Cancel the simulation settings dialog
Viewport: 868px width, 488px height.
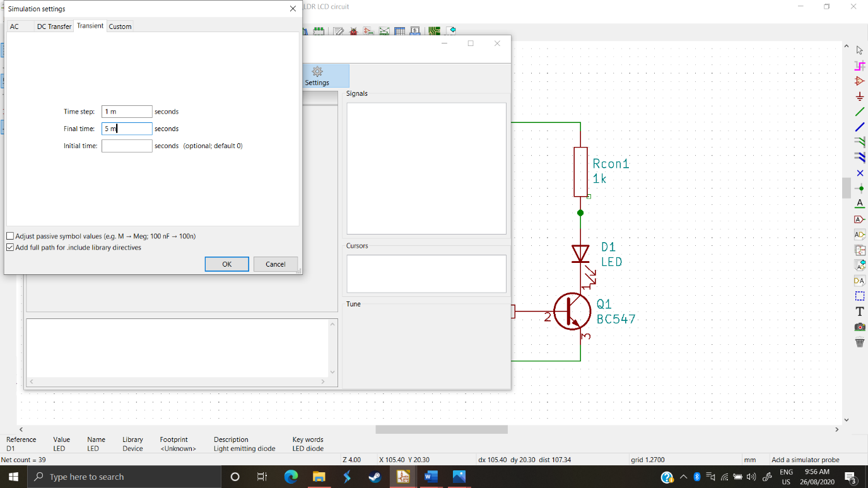tap(275, 264)
